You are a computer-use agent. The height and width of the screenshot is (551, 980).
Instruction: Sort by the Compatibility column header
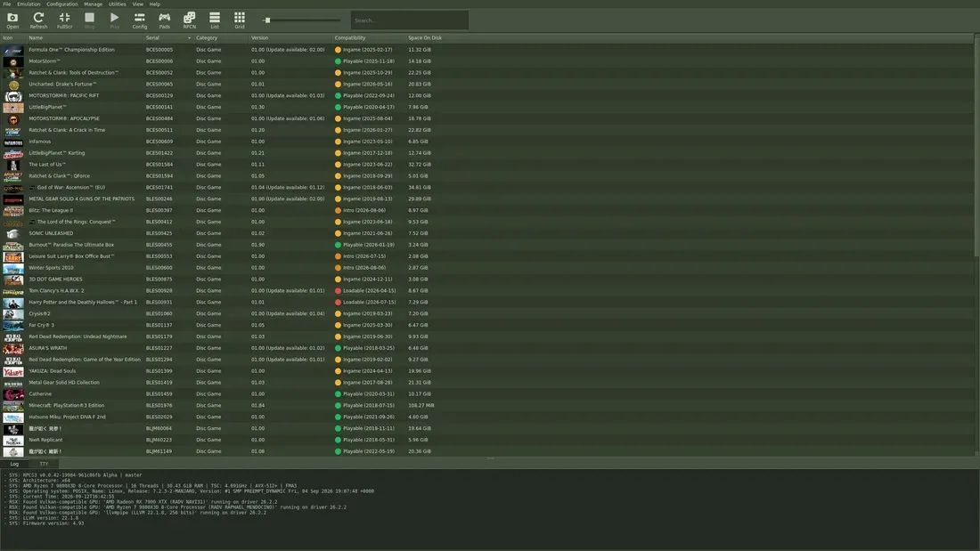(x=369, y=38)
